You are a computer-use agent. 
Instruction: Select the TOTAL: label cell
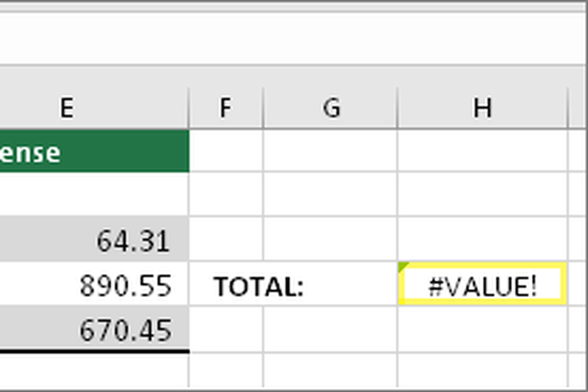[259, 287]
